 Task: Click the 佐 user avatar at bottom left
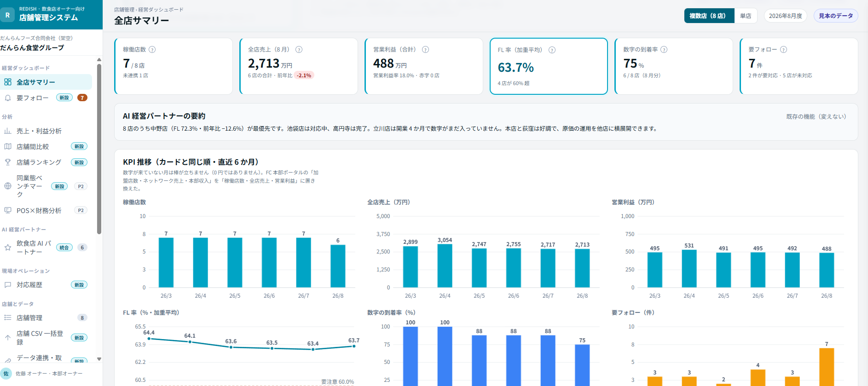point(6,374)
